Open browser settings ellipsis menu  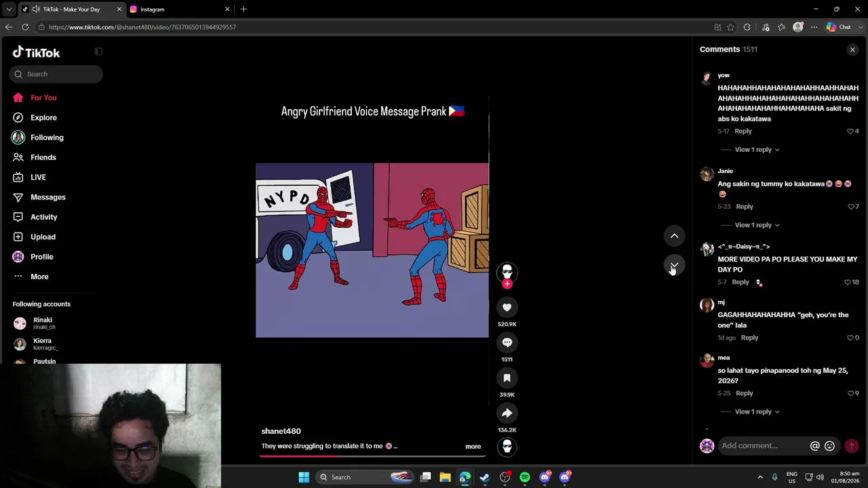(x=814, y=27)
